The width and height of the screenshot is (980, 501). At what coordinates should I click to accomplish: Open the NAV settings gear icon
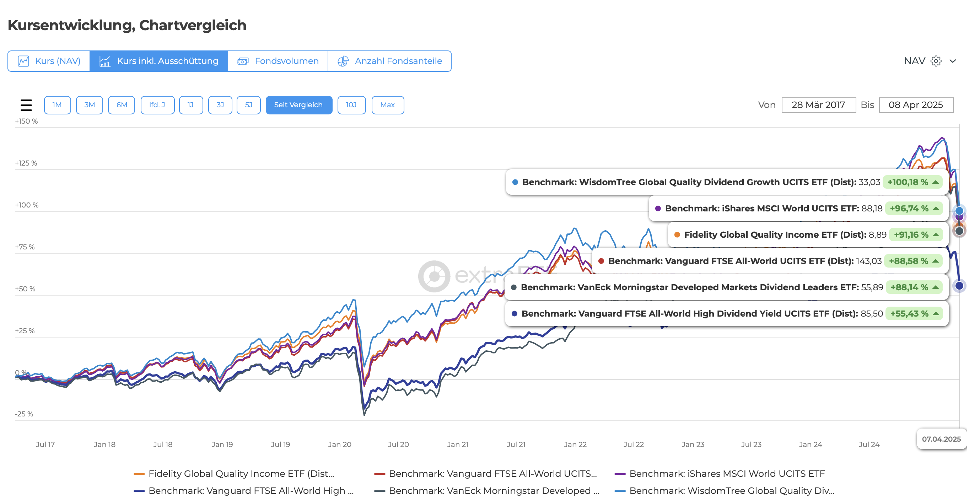tap(936, 61)
